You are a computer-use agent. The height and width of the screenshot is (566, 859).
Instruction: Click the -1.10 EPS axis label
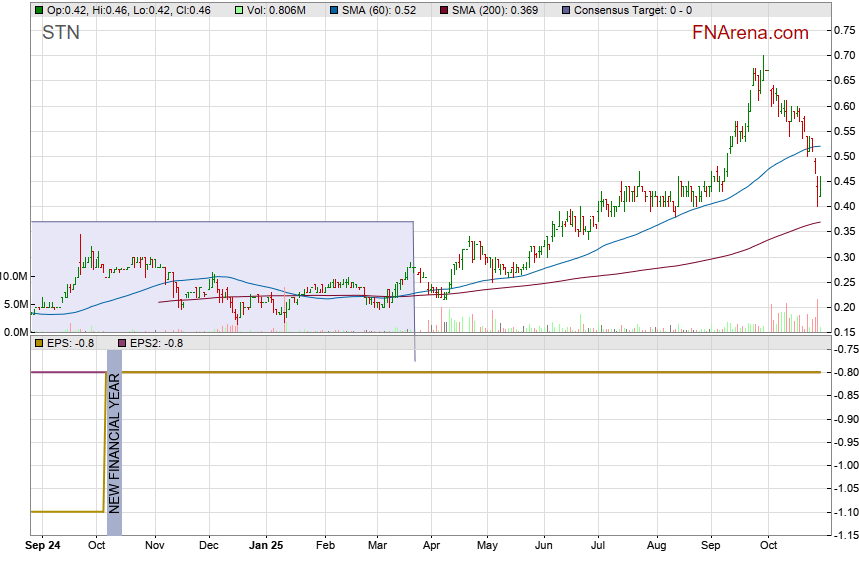pyautogui.click(x=843, y=512)
